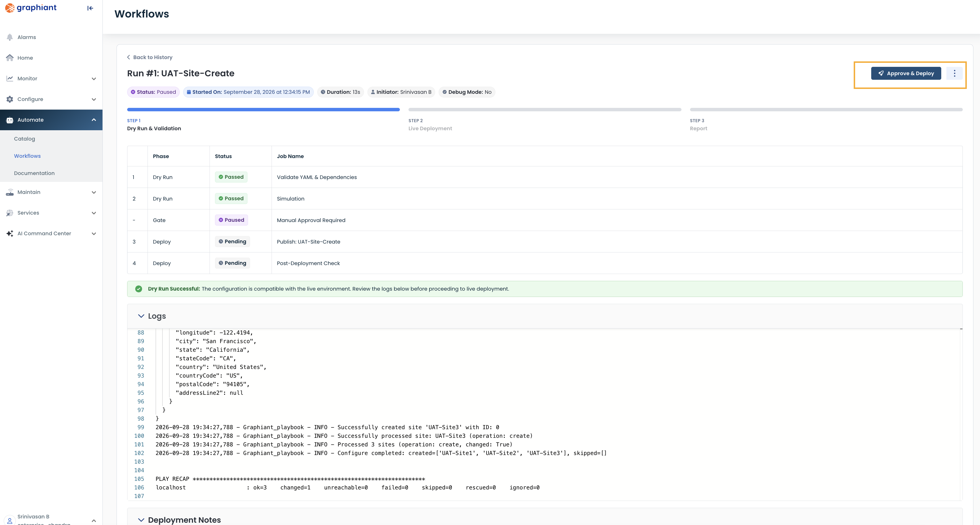
Task: Expand the Services menu chevron
Action: (94, 213)
